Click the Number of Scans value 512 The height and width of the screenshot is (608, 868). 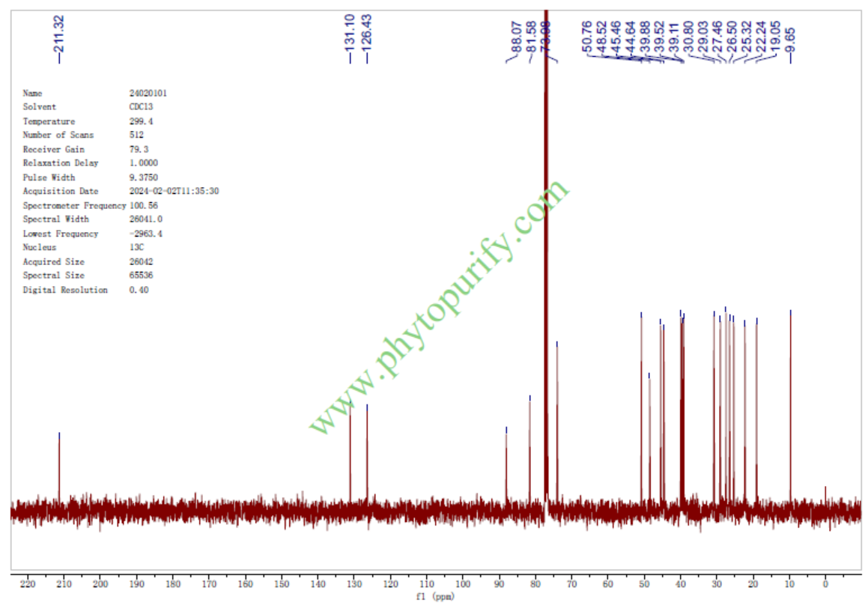[x=137, y=136]
